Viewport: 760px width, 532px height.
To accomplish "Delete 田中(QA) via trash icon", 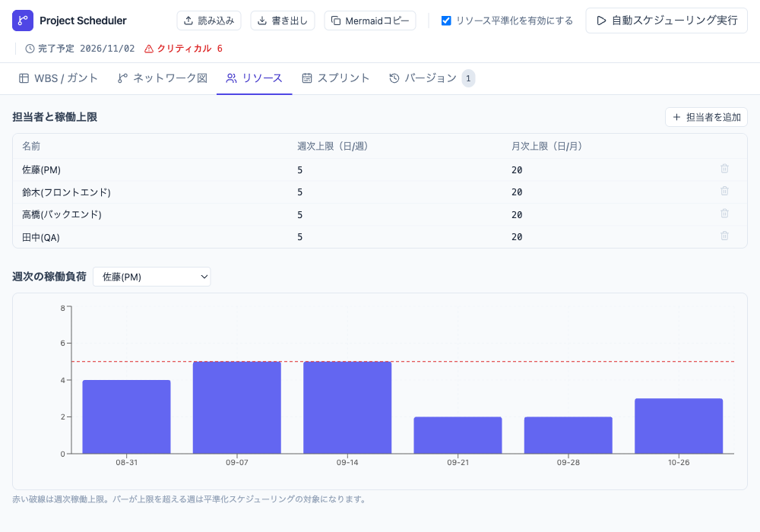I will click(x=724, y=236).
